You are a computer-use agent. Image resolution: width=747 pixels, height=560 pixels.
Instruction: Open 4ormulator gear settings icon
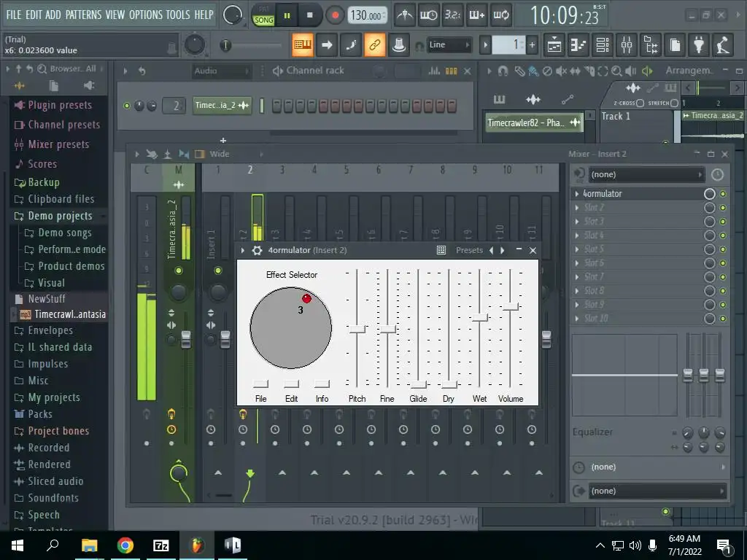258,251
